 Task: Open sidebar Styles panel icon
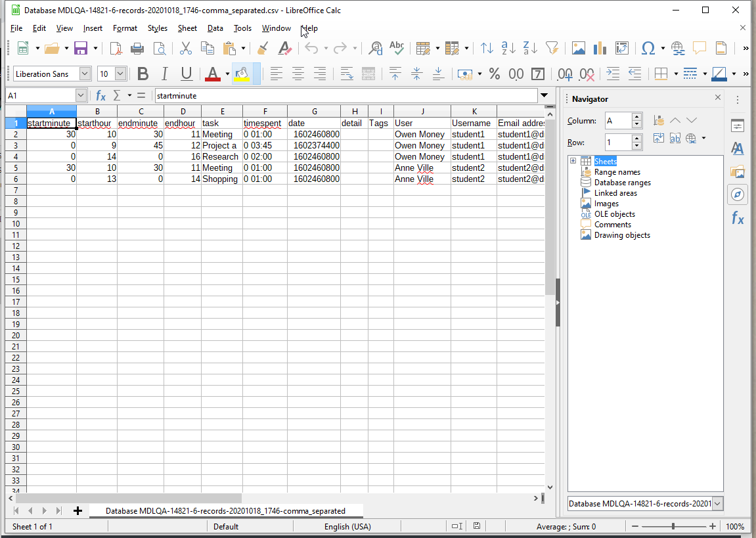click(x=737, y=148)
